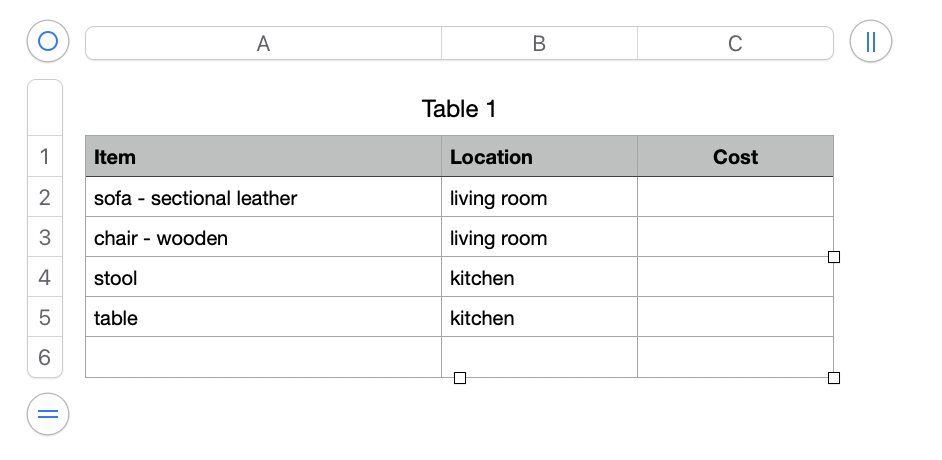The width and height of the screenshot is (942, 460).
Task: Select the stool cell
Action: point(263,278)
